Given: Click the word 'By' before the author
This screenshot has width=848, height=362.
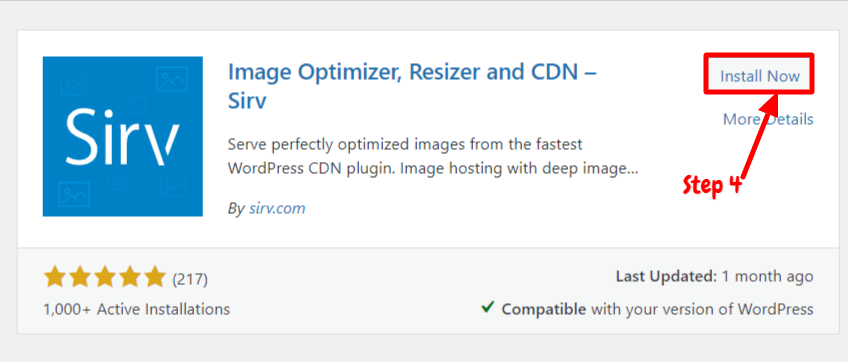Looking at the screenshot, I should click(236, 209).
